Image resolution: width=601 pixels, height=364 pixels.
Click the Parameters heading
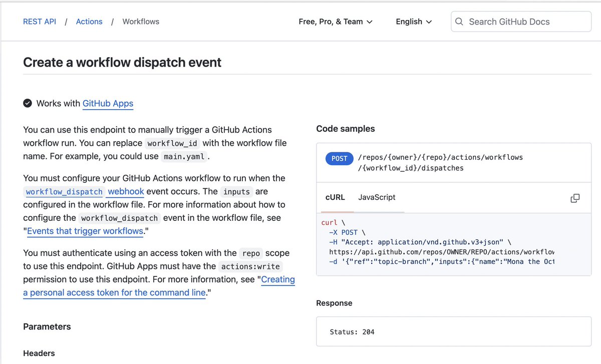pos(47,326)
